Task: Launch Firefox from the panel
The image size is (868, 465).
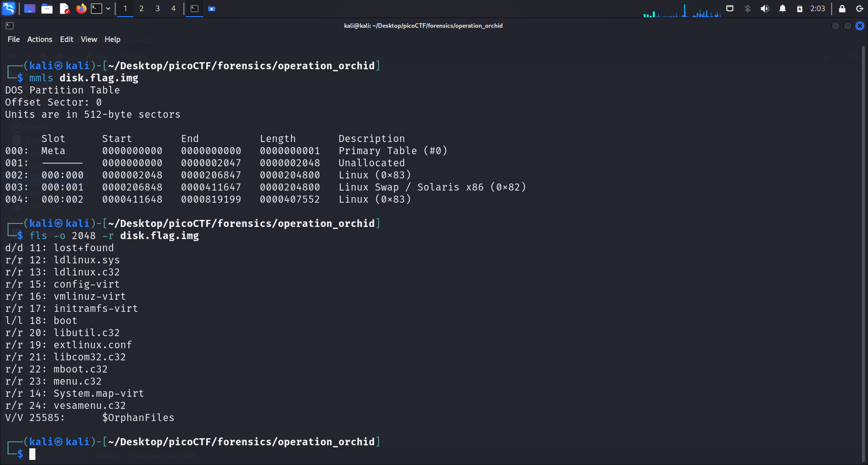Action: tap(81, 9)
